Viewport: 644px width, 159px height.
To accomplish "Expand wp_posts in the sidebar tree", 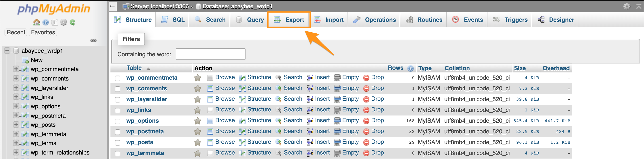I will [16, 125].
